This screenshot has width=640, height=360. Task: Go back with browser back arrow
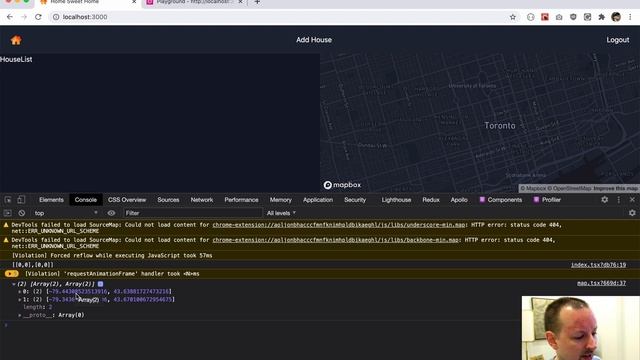(x=10, y=17)
